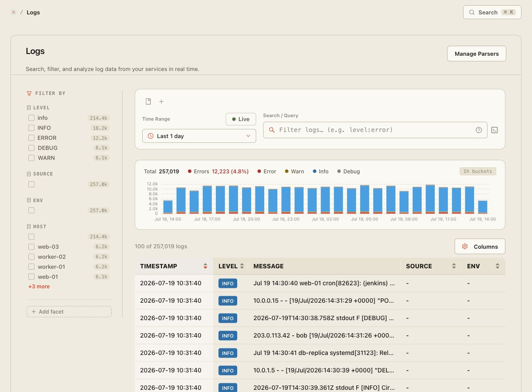Click the HOST facet header icon
The image size is (532, 392).
[x=29, y=226]
